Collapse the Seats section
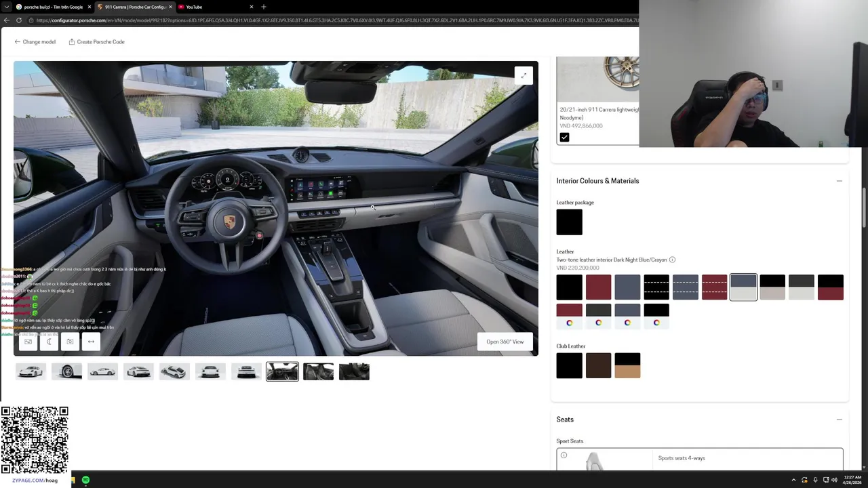The width and height of the screenshot is (868, 488). [839, 420]
